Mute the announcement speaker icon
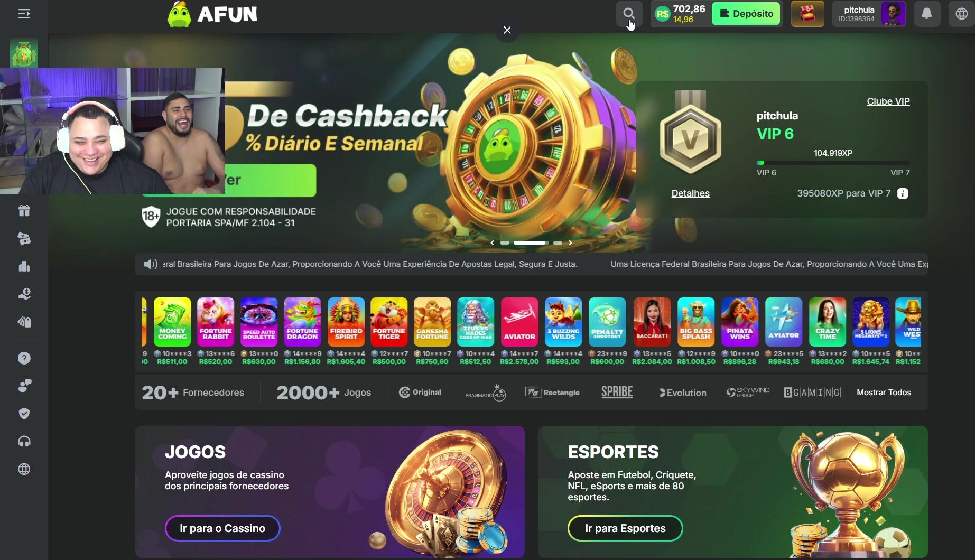Image resolution: width=975 pixels, height=560 pixels. pos(151,264)
